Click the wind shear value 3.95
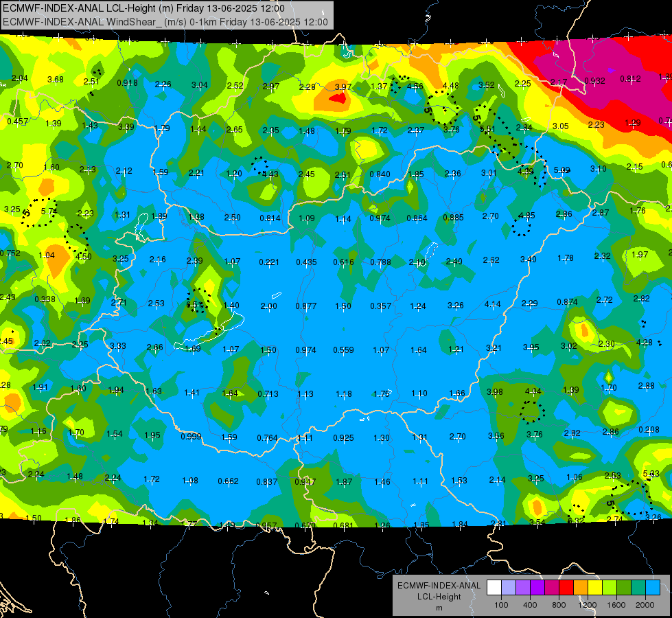Screen dimensions: 672x618 (x=531, y=347)
